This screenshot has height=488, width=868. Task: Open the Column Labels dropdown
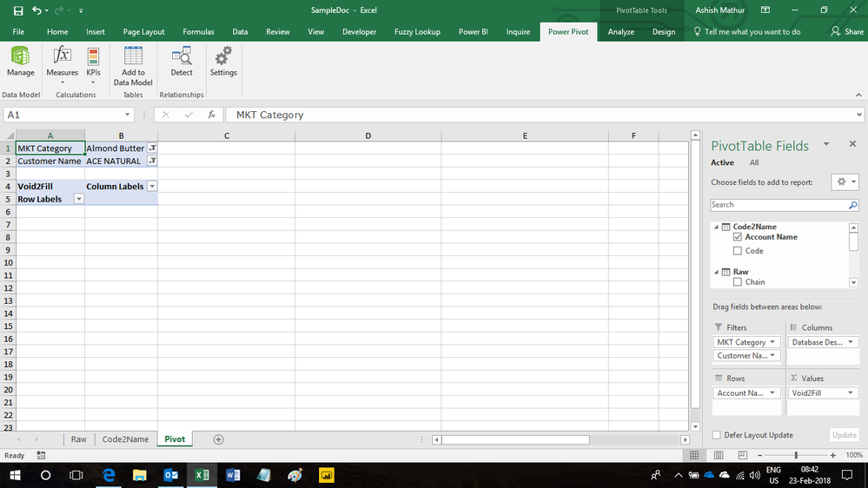pyautogui.click(x=152, y=187)
